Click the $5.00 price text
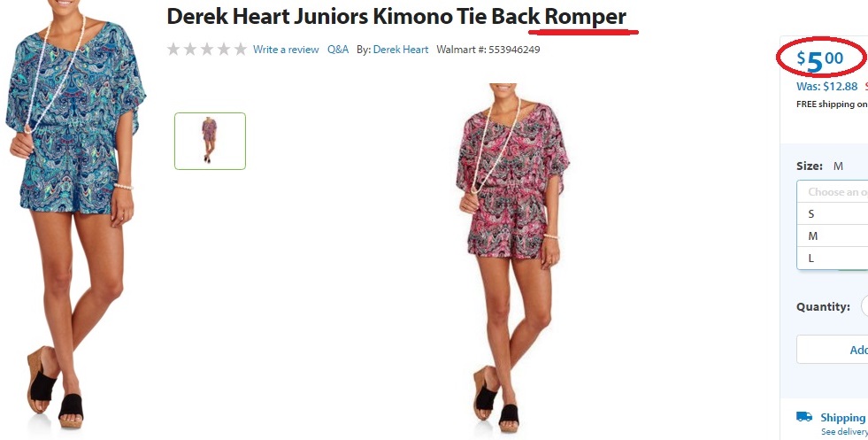The width and height of the screenshot is (868, 440). (820, 60)
